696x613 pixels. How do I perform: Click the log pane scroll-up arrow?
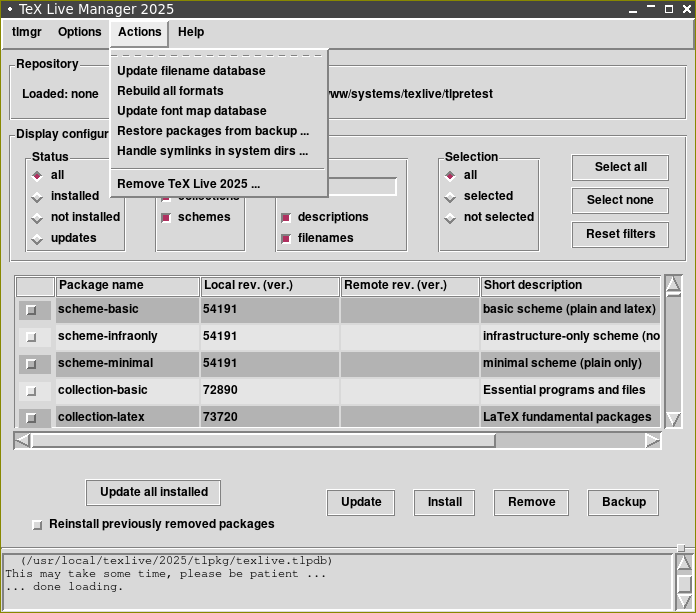[684, 563]
